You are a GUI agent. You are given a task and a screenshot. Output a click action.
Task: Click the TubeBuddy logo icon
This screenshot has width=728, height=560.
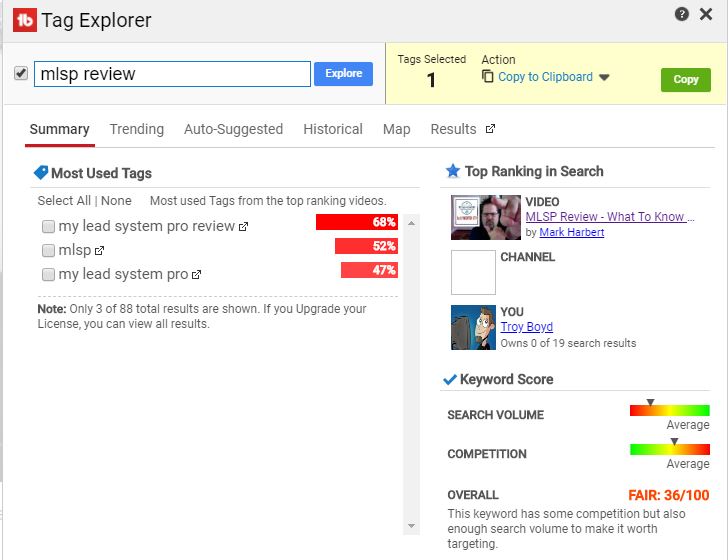click(x=25, y=20)
